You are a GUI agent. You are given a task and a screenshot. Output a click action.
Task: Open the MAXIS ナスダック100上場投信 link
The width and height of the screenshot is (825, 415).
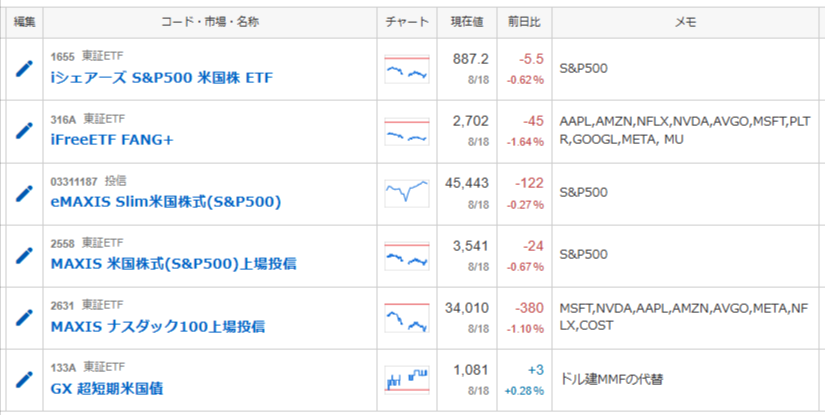click(158, 327)
